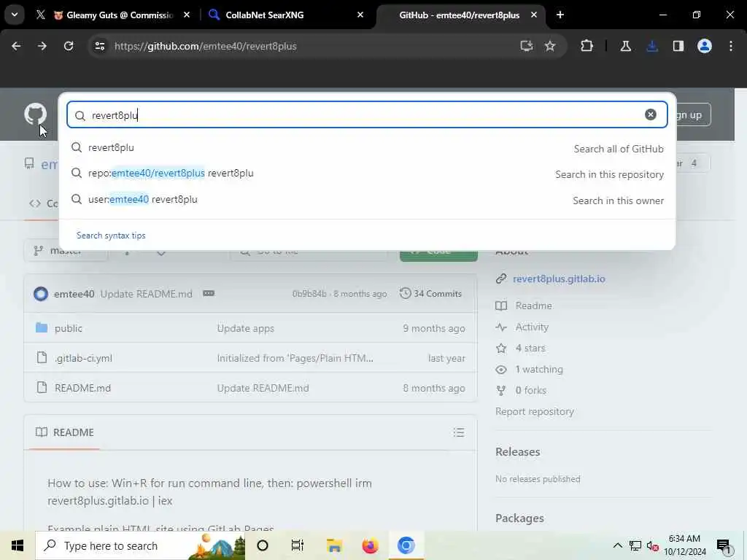This screenshot has width=747, height=560.
Task: Open Chrome three-dot menu
Action: tap(731, 46)
